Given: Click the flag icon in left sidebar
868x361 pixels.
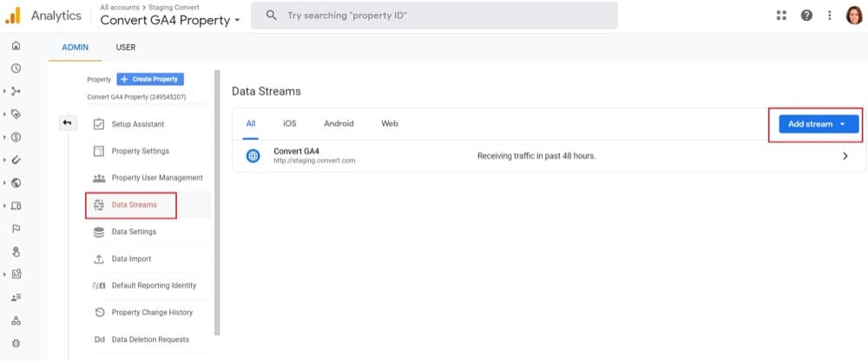Looking at the screenshot, I should tap(16, 229).
